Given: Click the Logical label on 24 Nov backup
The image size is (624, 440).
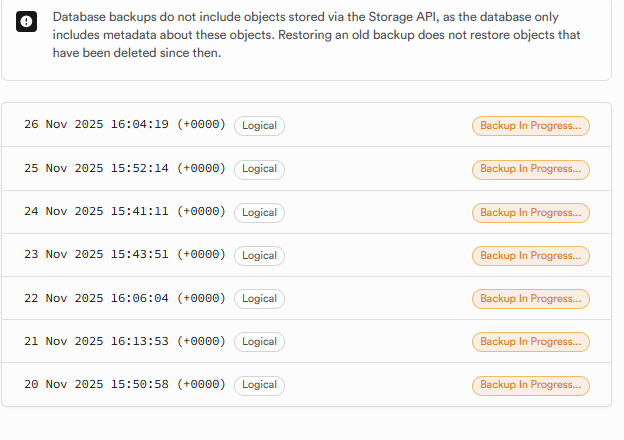Looking at the screenshot, I should point(259,212).
